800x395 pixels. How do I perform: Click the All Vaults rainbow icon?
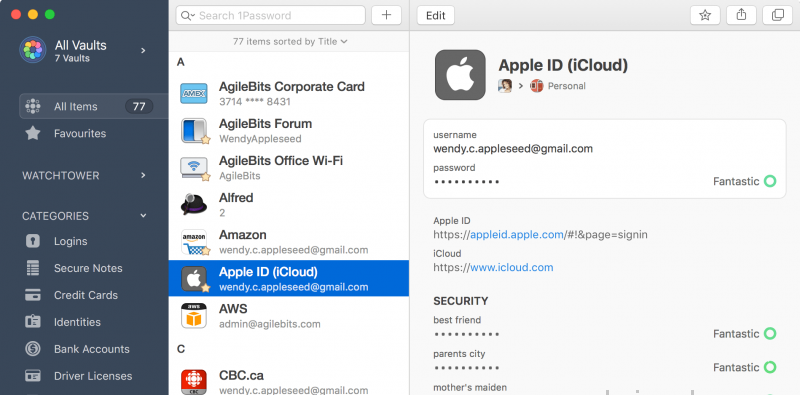tap(33, 50)
